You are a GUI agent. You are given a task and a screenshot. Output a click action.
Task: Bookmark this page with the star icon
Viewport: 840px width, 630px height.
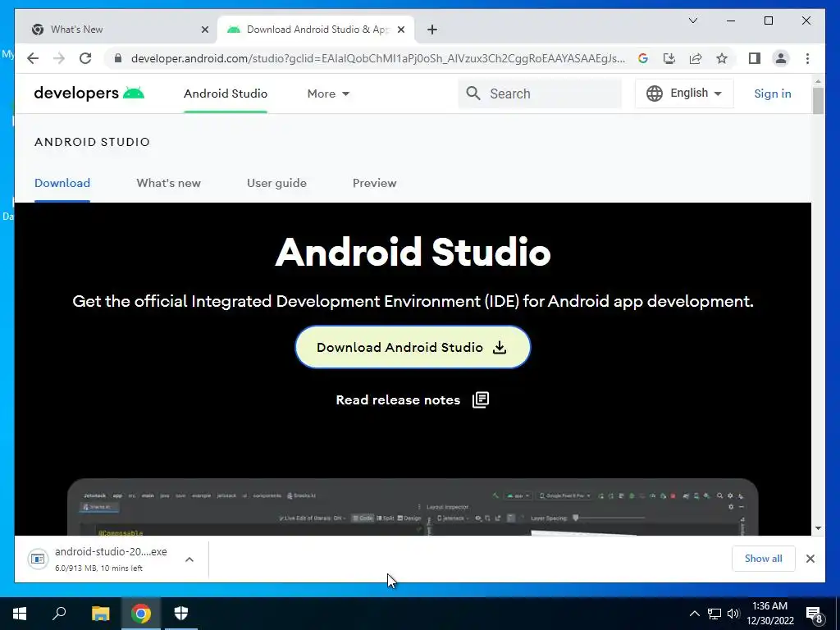722,58
